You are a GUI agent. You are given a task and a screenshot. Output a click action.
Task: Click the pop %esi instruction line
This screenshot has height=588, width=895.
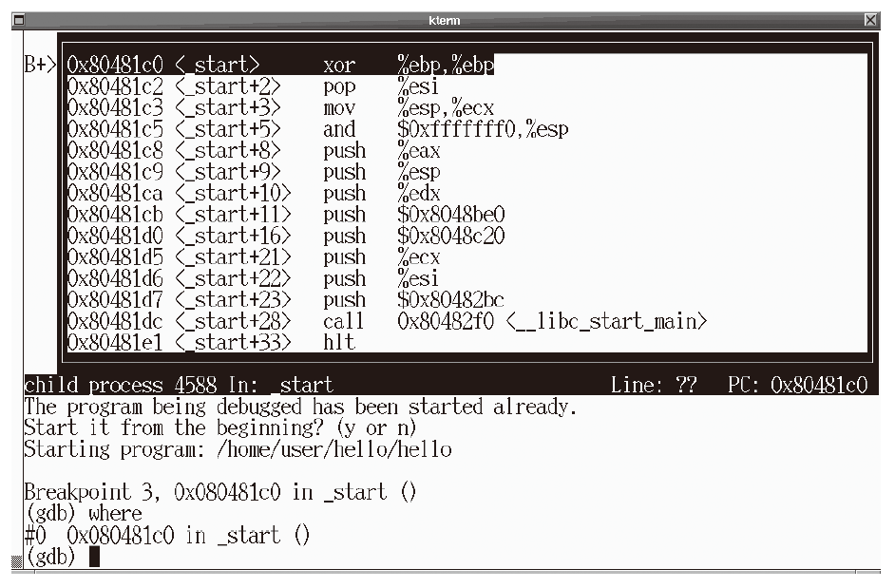(380, 87)
